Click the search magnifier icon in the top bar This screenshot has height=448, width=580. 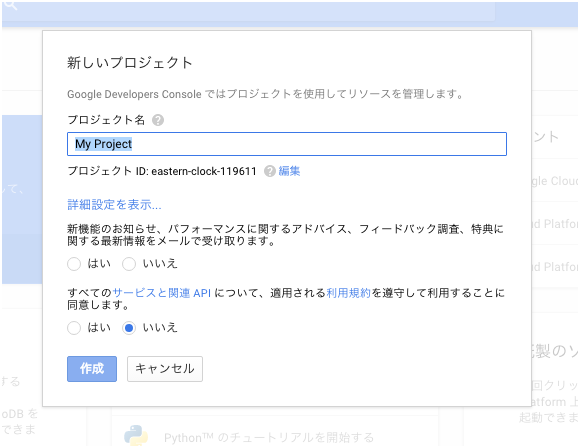point(11,5)
